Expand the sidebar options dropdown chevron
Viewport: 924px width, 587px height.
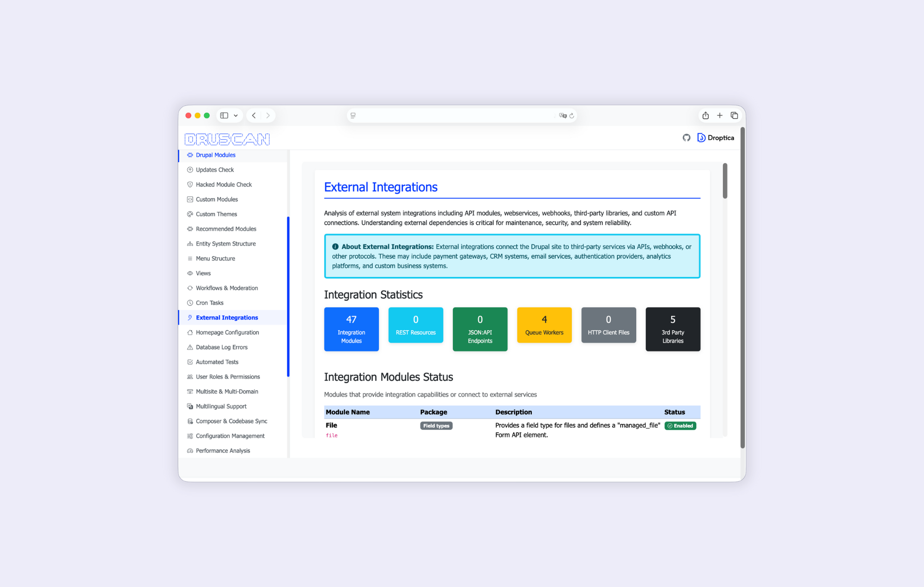tap(236, 116)
